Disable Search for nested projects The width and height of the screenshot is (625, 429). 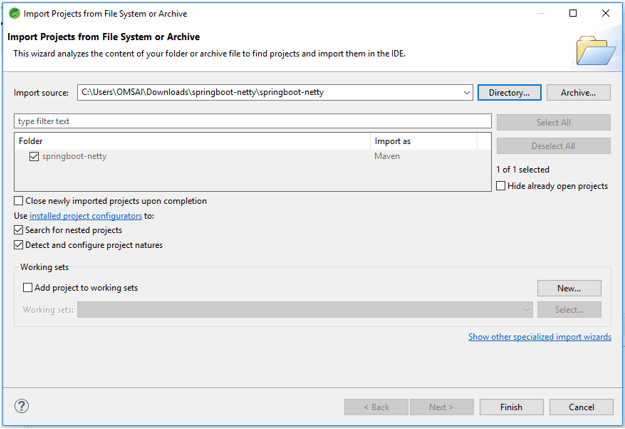pyautogui.click(x=18, y=230)
